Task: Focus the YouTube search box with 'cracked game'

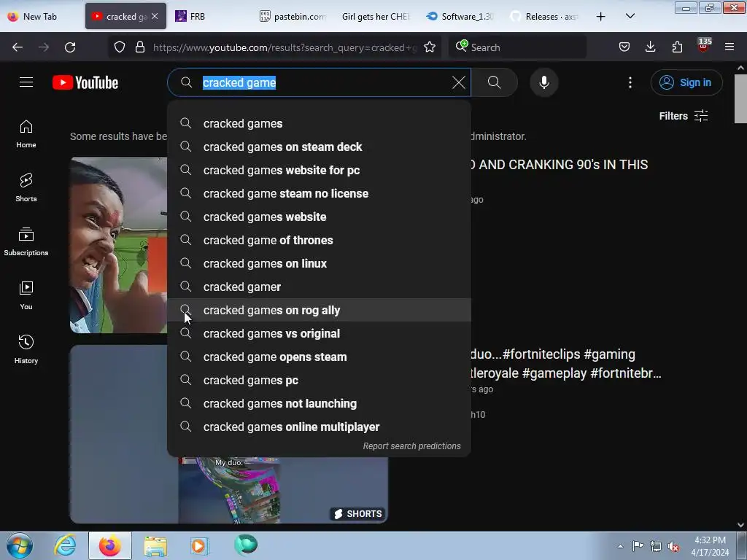Action: pyautogui.click(x=320, y=82)
